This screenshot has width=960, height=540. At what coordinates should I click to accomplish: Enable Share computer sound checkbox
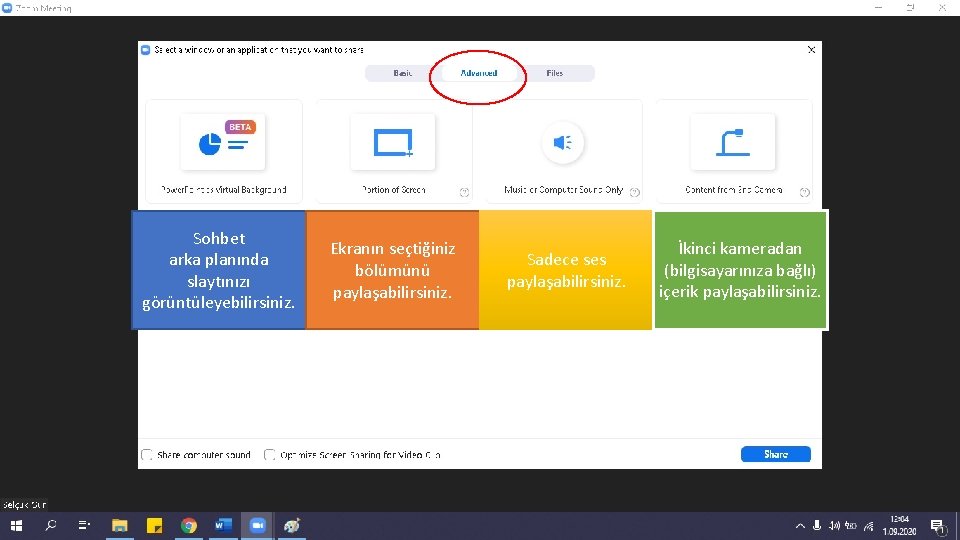pyautogui.click(x=147, y=455)
